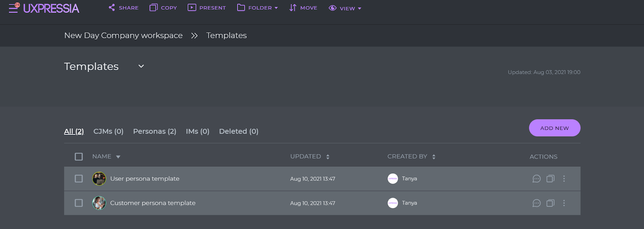The image size is (644, 229).
Task: Open comments for User persona template
Action: tap(536, 179)
